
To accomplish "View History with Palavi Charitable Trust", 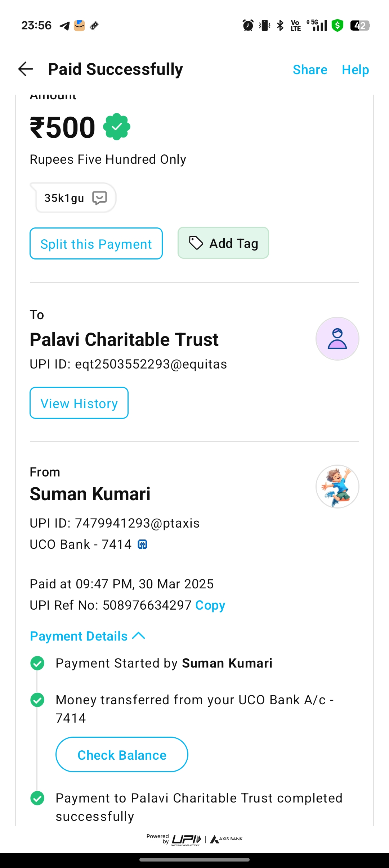I will (79, 403).
